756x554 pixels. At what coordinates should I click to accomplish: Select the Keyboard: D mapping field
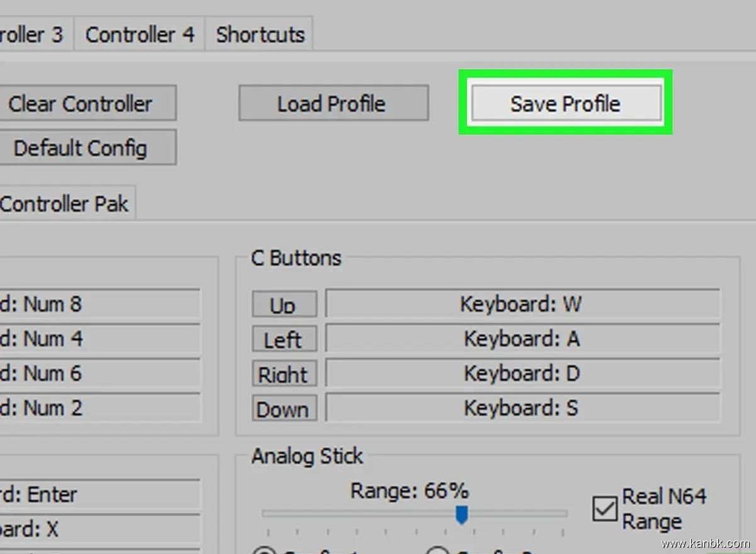pos(522,374)
